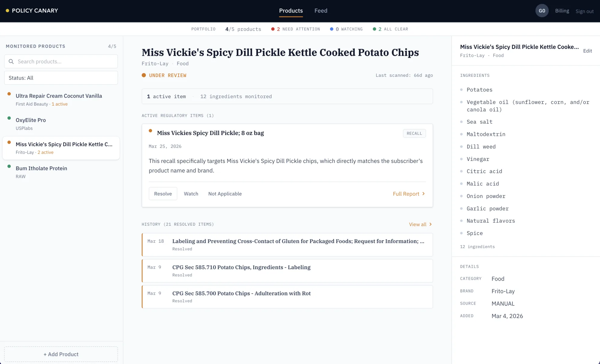Click the Search products input field
The width and height of the screenshot is (600, 364).
pyautogui.click(x=61, y=62)
